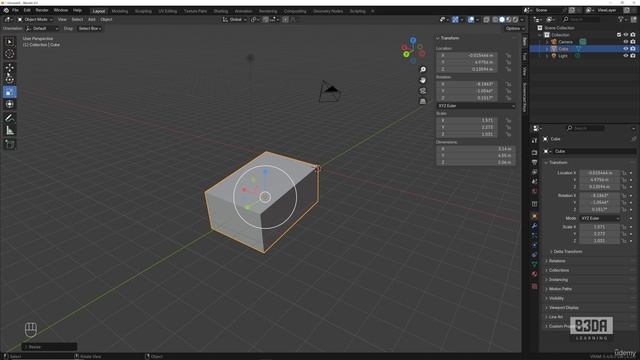This screenshot has width=640, height=360.
Task: Open the Options dropdown in viewport header
Action: pyautogui.click(x=514, y=29)
